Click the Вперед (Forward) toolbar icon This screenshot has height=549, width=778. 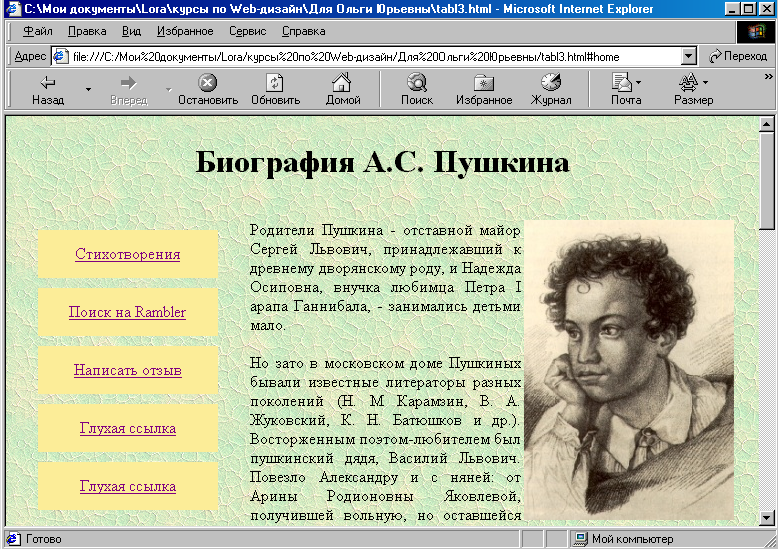(129, 82)
